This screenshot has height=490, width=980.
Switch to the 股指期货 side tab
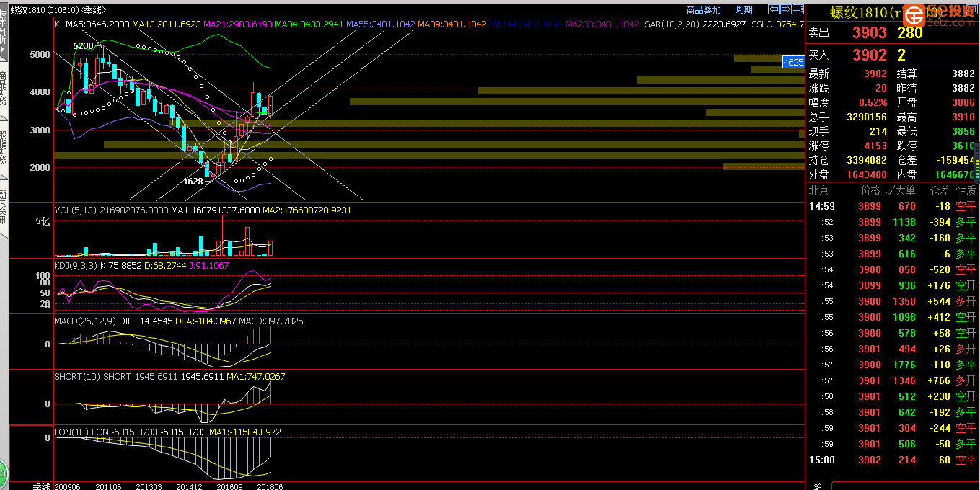[4, 151]
